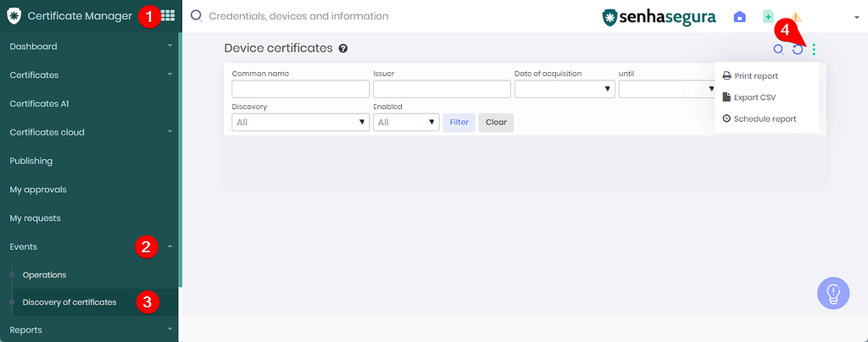Expand the Dashboard sidebar menu

(x=89, y=47)
